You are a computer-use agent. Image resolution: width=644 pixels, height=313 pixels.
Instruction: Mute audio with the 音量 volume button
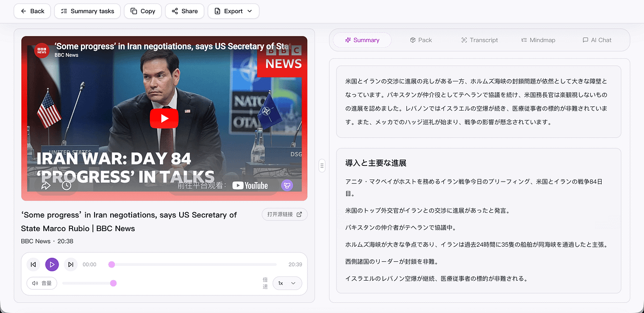[42, 283]
